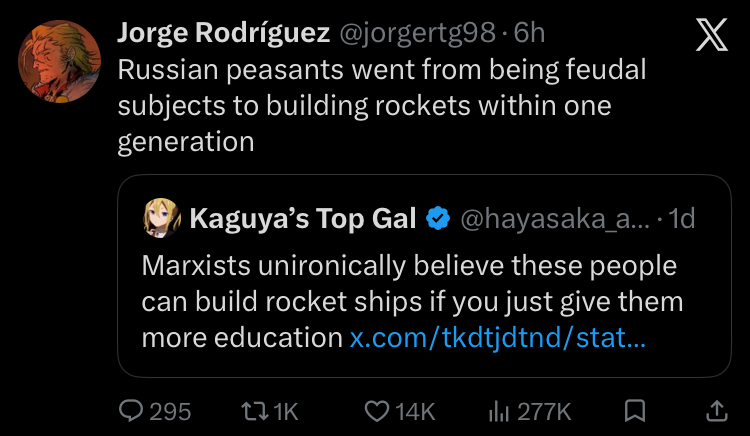Click the X logo
750x436 pixels.
tap(711, 34)
